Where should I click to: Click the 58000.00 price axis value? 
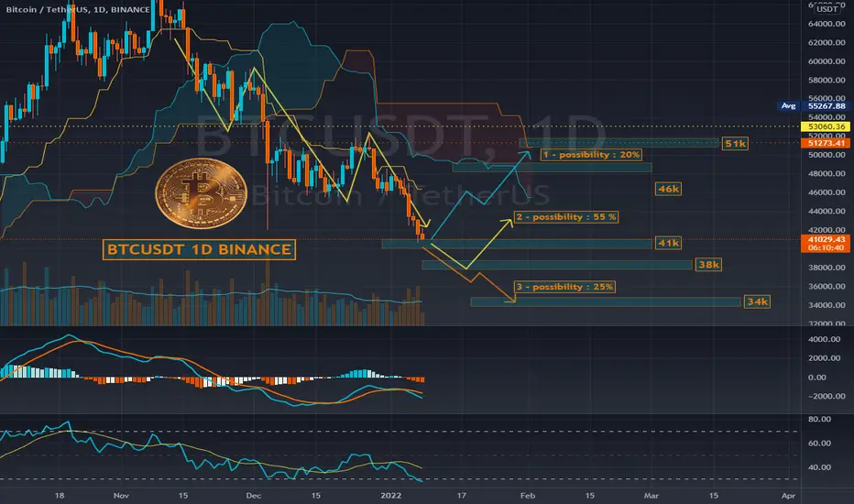(x=827, y=80)
